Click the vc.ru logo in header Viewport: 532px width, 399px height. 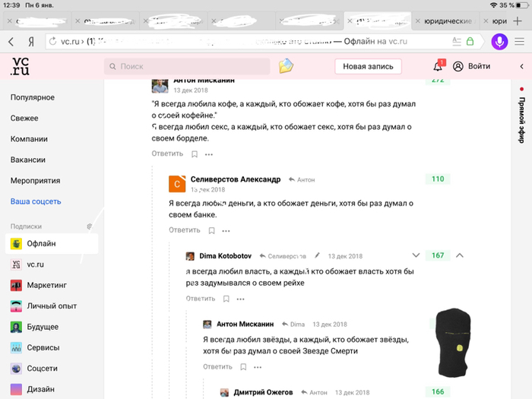(x=20, y=66)
